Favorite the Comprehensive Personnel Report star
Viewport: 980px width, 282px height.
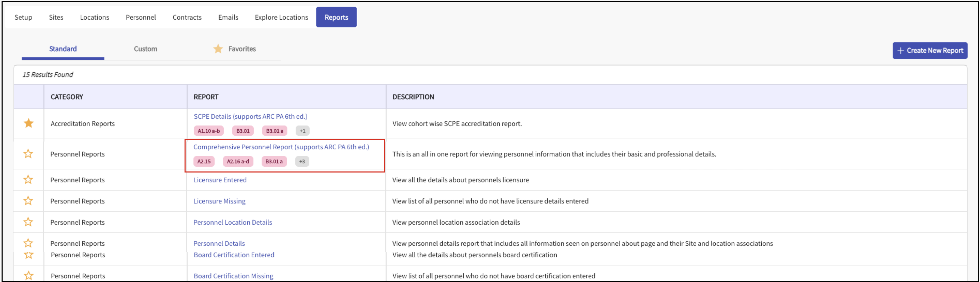tap(28, 154)
